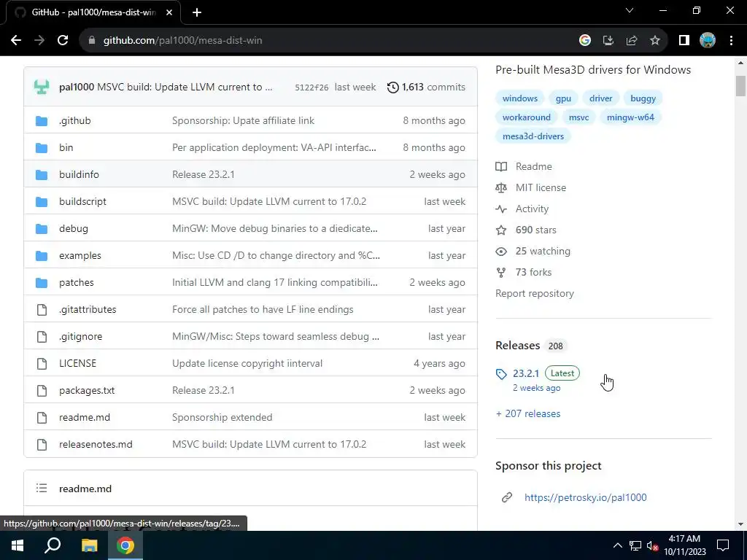
Task: Open .gitignore file
Action: point(80,337)
